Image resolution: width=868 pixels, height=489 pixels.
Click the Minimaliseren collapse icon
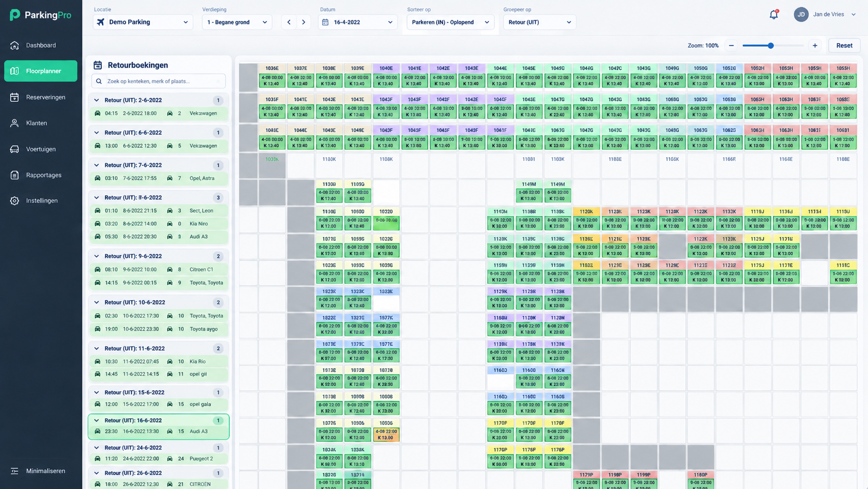click(x=15, y=471)
